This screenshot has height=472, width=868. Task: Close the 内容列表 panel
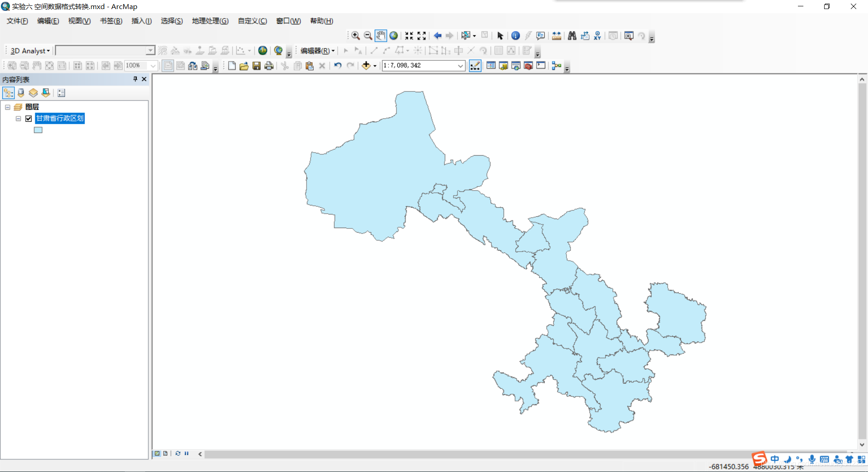tap(144, 79)
